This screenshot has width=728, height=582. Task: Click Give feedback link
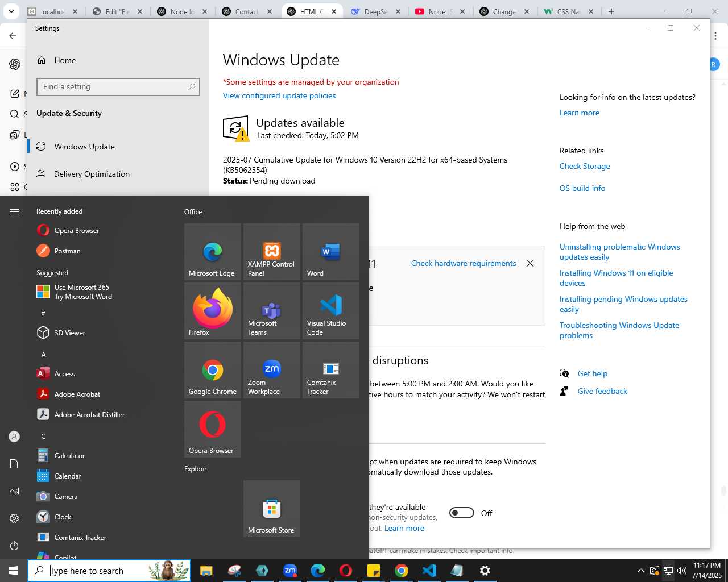point(602,391)
